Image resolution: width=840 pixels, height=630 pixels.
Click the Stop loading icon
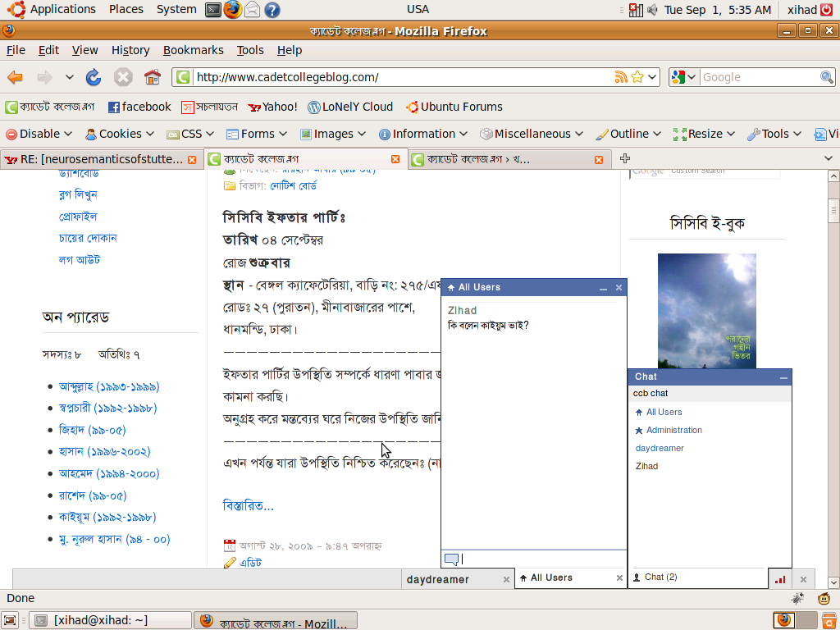123,77
